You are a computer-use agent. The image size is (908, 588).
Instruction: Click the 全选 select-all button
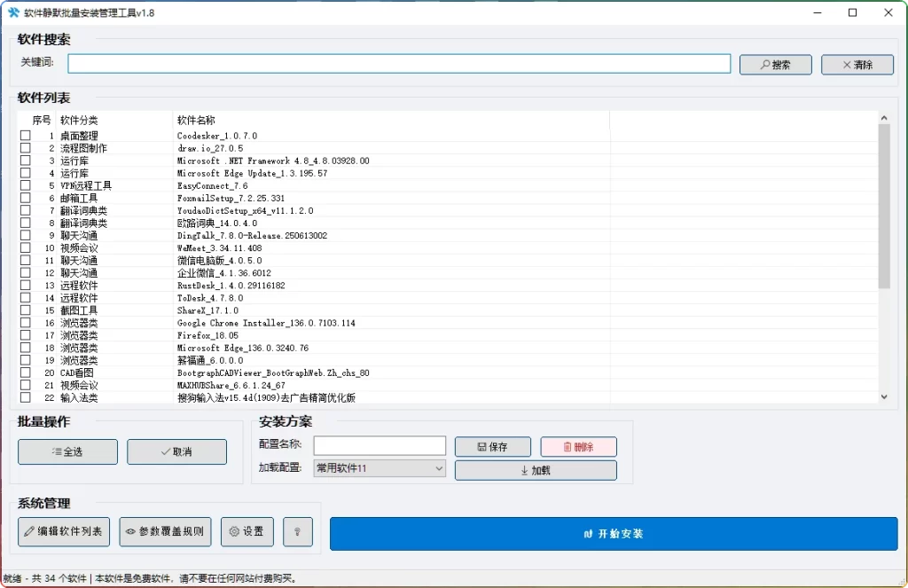pyautogui.click(x=67, y=451)
